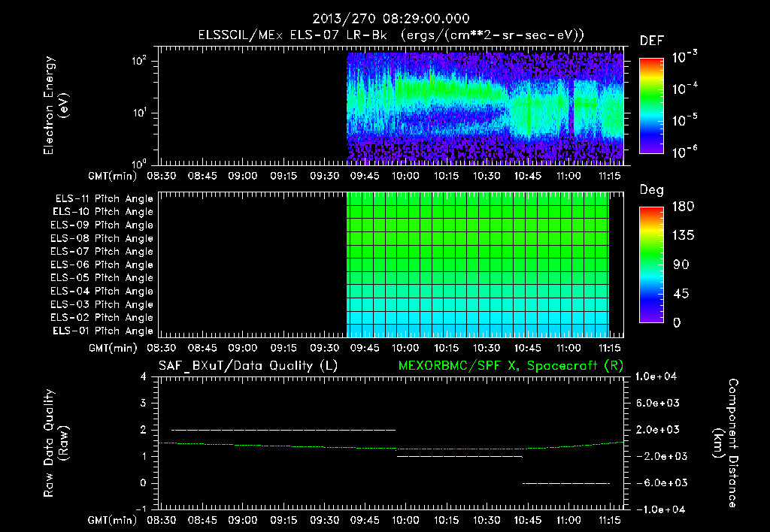
Task: Click the SAF_BXuT/Data Quality (L) legend label
Action: tap(248, 366)
